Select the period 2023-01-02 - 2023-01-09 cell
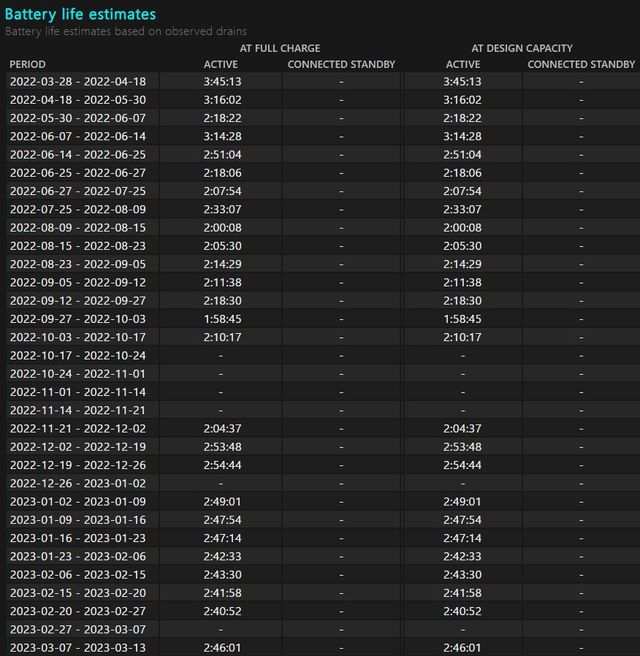This screenshot has height=656, width=640. (x=78, y=502)
